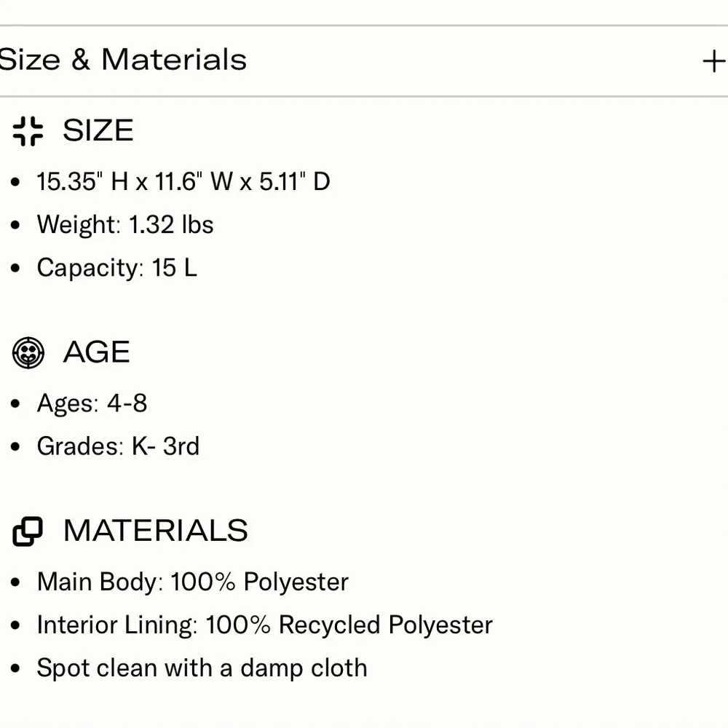Screen dimensions: 728x728
Task: Click Main Body: 100% Polyester text
Action: [193, 582]
